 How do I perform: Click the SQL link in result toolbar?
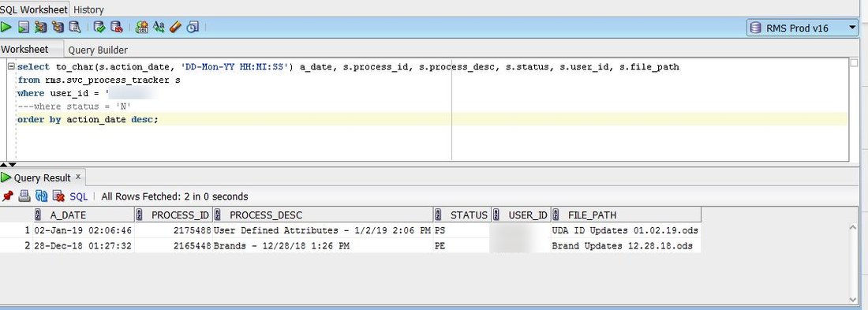click(x=79, y=196)
